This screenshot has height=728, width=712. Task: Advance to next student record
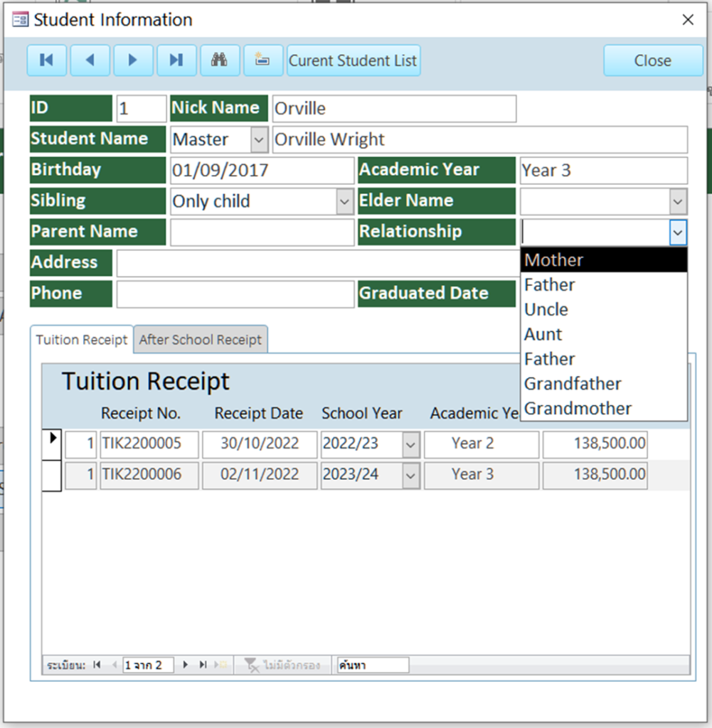pyautogui.click(x=133, y=60)
